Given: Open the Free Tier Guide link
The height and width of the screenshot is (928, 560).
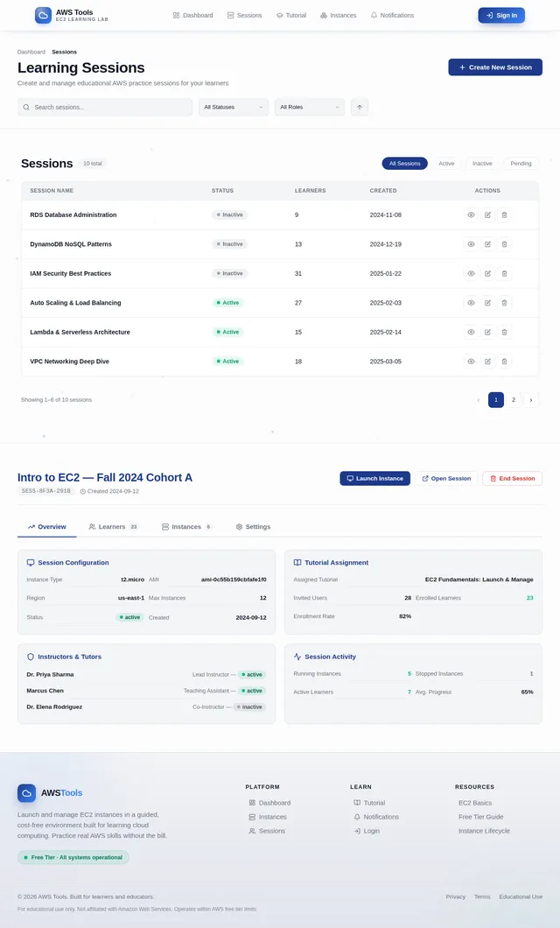Looking at the screenshot, I should (480, 817).
